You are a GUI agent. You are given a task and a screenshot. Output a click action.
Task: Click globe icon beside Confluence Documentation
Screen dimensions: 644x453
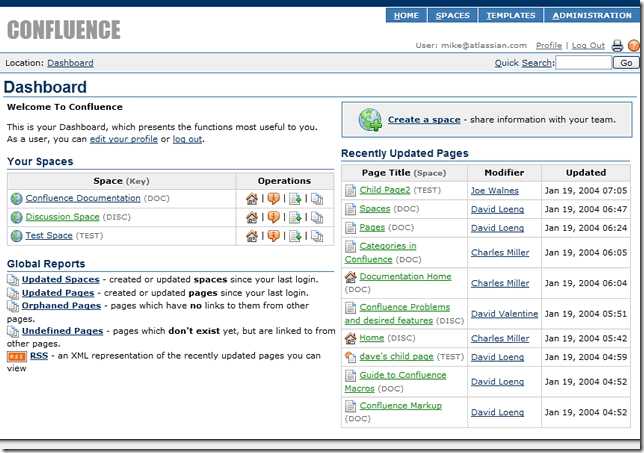[16, 199]
